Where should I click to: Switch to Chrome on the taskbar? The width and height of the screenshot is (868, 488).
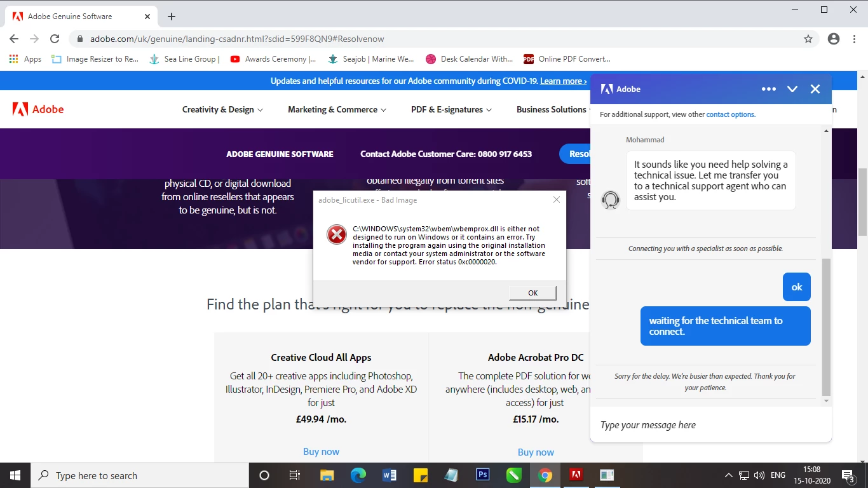tap(545, 475)
